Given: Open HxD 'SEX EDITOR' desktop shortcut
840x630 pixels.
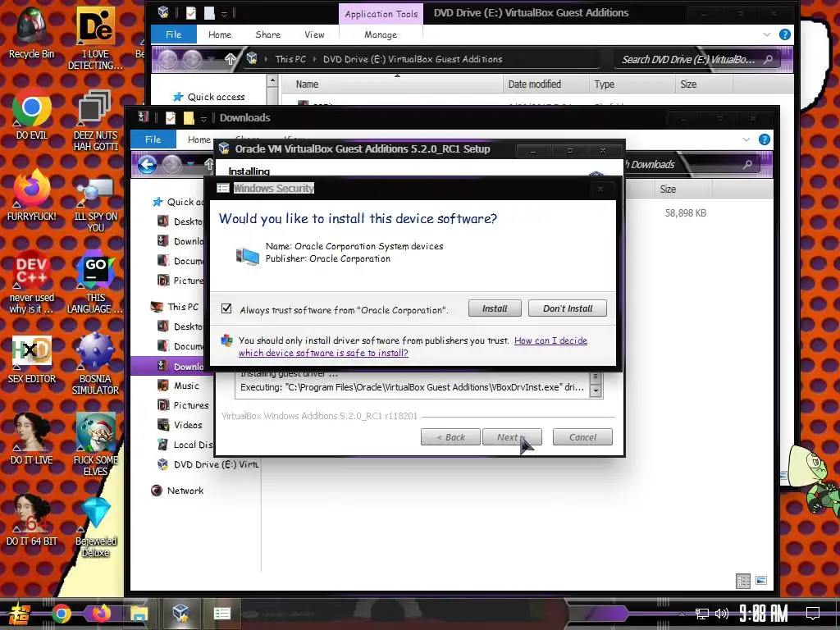Looking at the screenshot, I should (x=32, y=359).
